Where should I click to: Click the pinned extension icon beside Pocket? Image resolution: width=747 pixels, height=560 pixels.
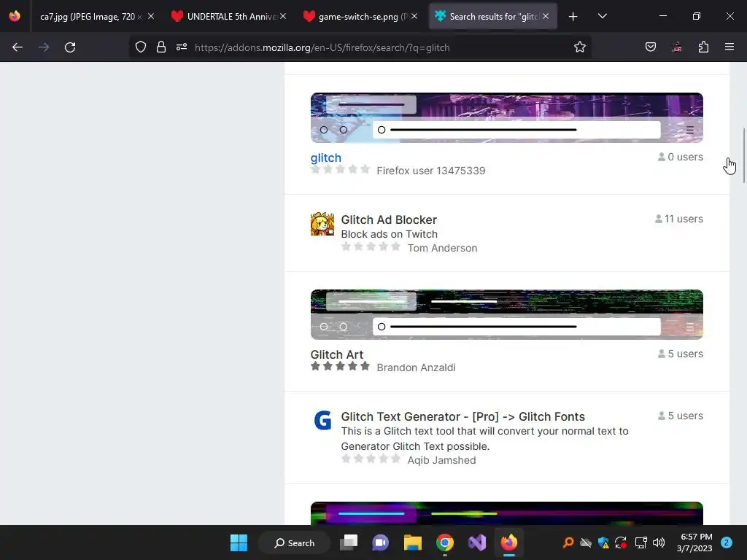pyautogui.click(x=677, y=47)
